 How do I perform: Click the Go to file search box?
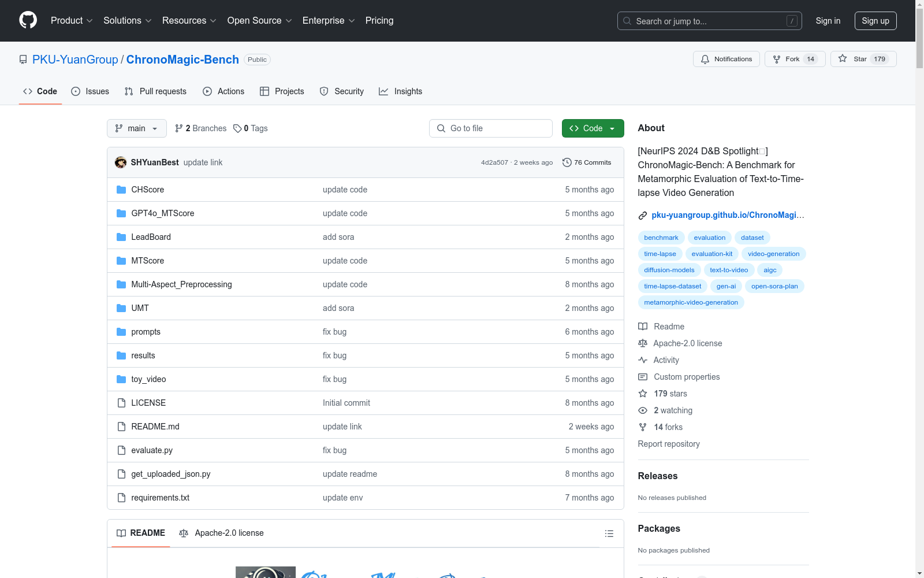tap(491, 128)
